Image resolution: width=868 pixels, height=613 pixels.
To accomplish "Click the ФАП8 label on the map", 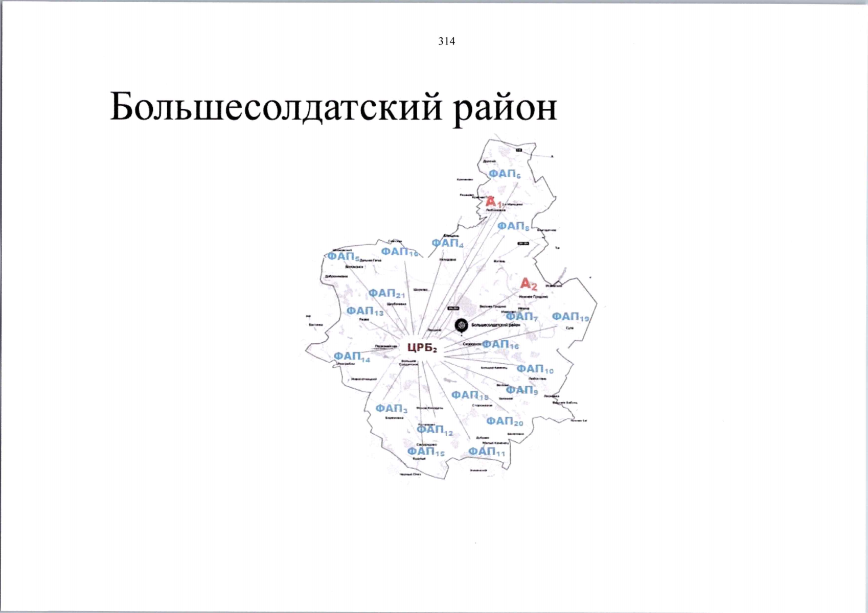I will (513, 226).
